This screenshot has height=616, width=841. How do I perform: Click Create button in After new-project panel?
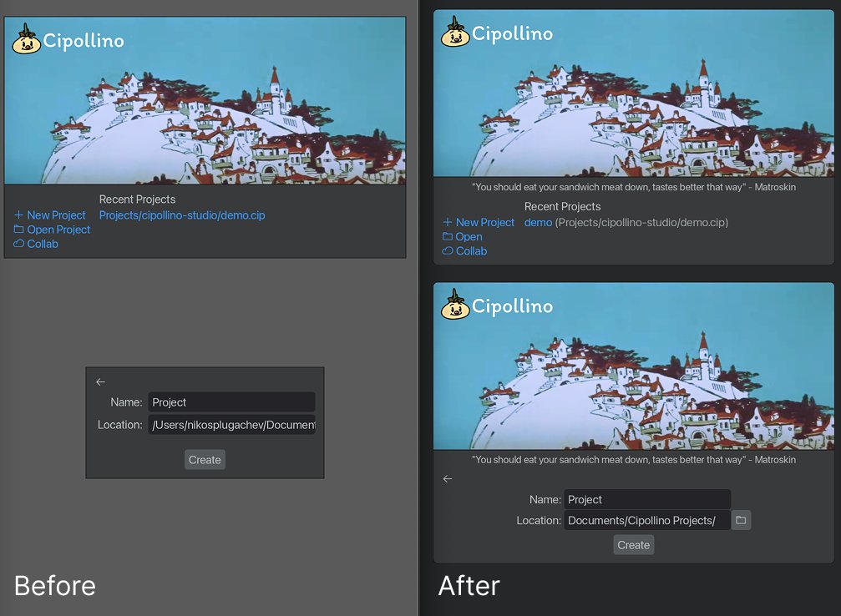click(x=633, y=545)
